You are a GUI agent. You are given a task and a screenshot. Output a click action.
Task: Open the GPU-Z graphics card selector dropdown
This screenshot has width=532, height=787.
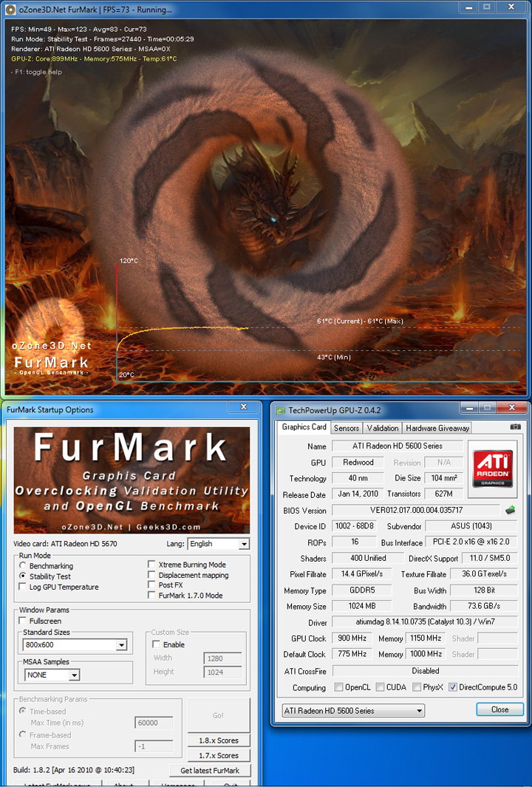[353, 711]
